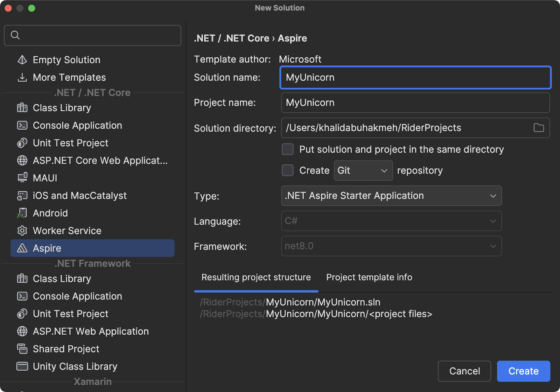Click the Microsoft template author text
The image size is (560, 392).
(300, 59)
